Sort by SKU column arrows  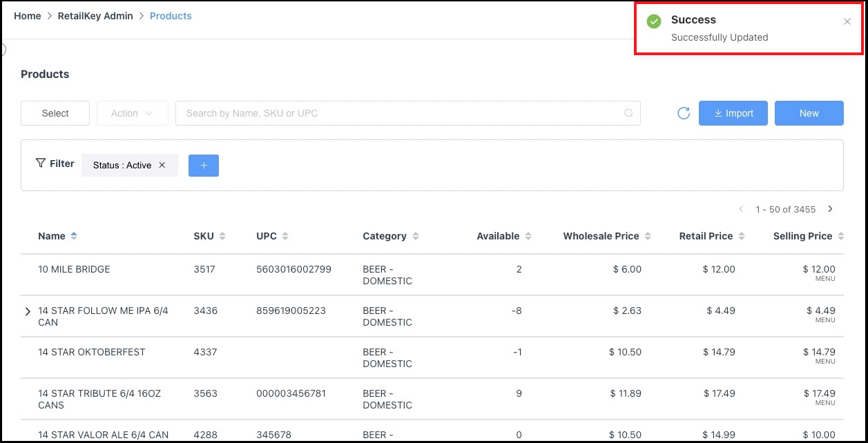click(x=222, y=236)
